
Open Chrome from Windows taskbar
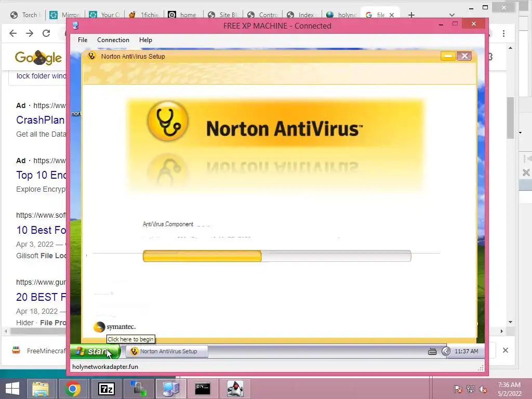coord(73,389)
